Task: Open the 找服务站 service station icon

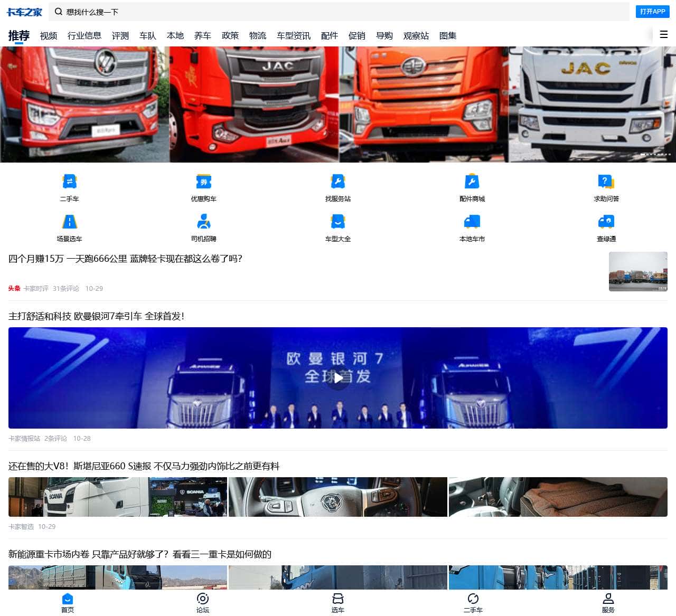Action: click(x=337, y=182)
